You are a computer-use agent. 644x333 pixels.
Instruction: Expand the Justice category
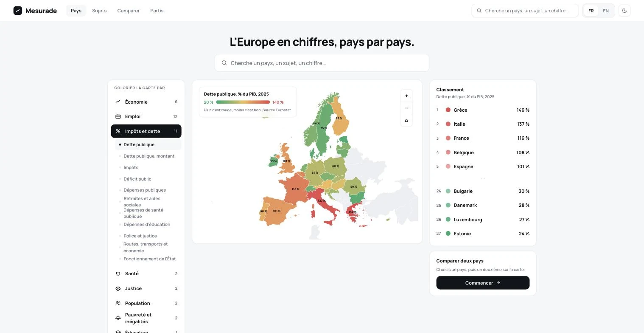(146, 288)
